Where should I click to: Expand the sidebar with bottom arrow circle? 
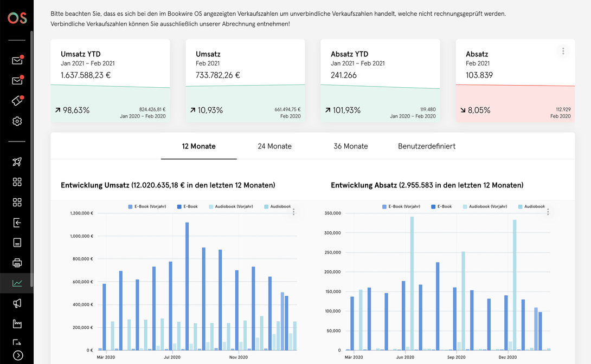click(x=18, y=355)
